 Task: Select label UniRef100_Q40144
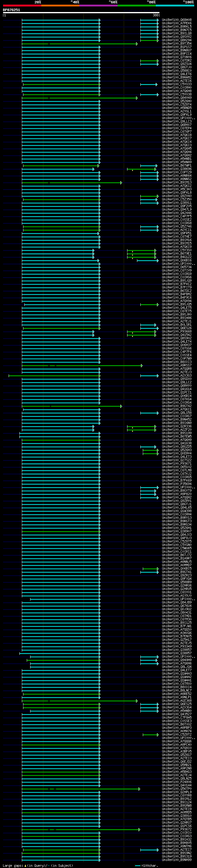177,785
